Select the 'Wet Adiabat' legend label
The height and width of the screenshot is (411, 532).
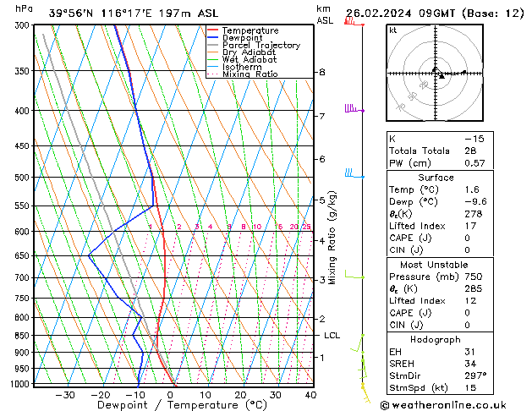click(250, 60)
